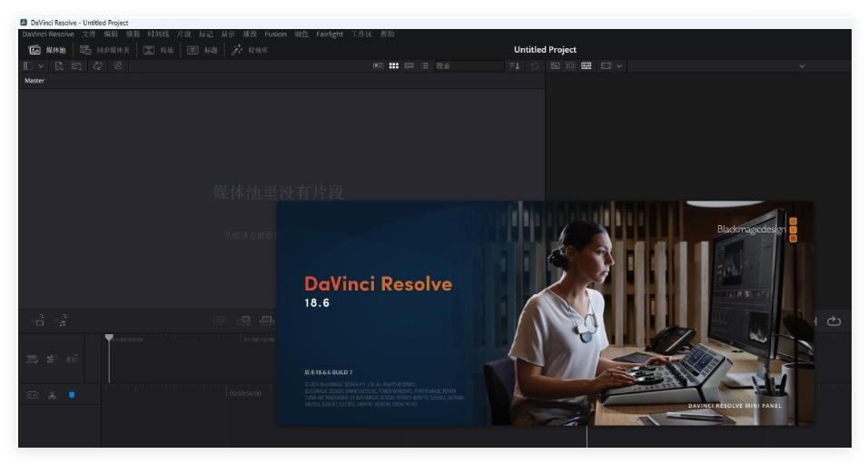Open the 文件 (File) menu
Screen dimensions: 868x464
89,35
